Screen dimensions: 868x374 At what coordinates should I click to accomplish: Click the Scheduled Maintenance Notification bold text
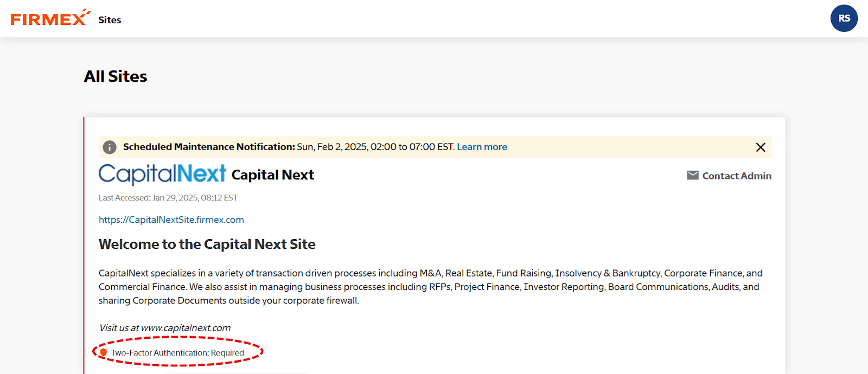pos(209,147)
